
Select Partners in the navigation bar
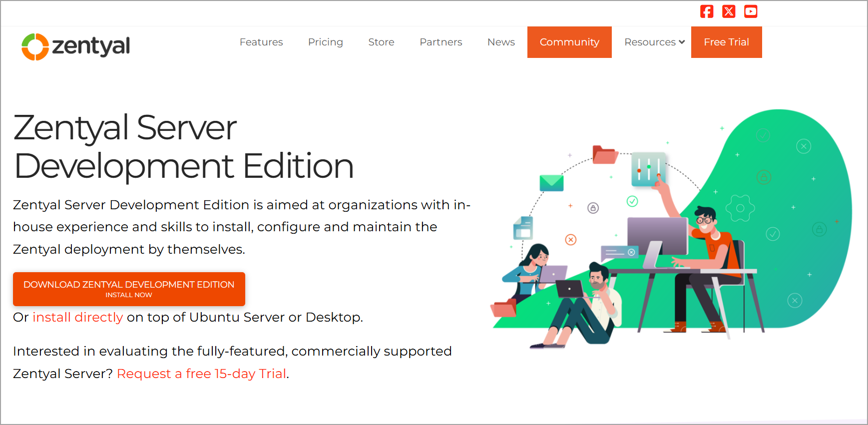point(441,42)
